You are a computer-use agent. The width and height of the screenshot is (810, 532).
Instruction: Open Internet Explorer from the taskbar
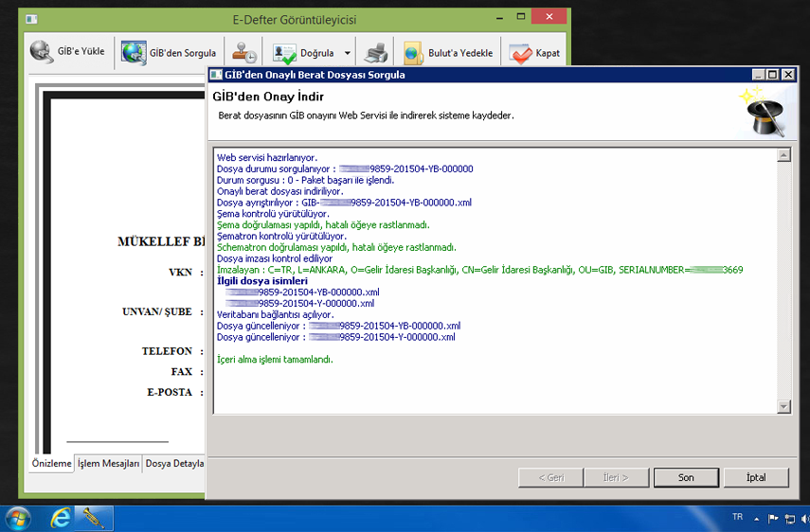[x=62, y=518]
